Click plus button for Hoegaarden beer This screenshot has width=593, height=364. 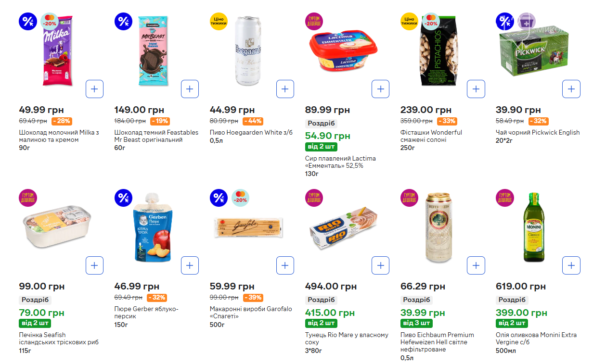(x=285, y=89)
